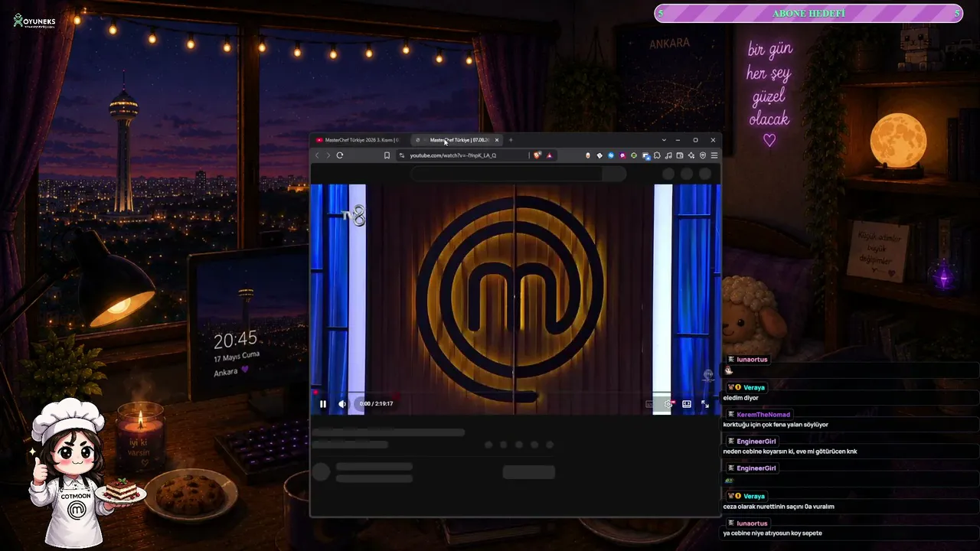
Task: Click the purple square extension icon
Action: click(x=622, y=155)
